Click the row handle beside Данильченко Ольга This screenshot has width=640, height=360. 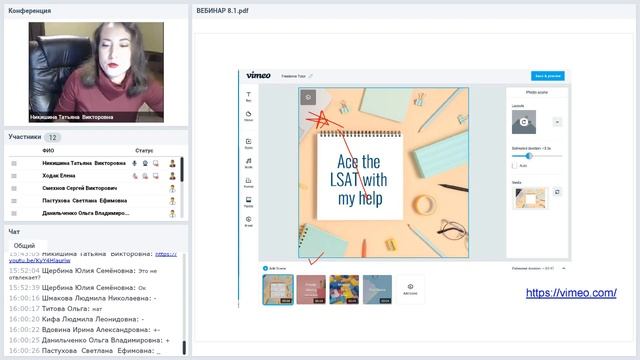[x=14, y=213]
